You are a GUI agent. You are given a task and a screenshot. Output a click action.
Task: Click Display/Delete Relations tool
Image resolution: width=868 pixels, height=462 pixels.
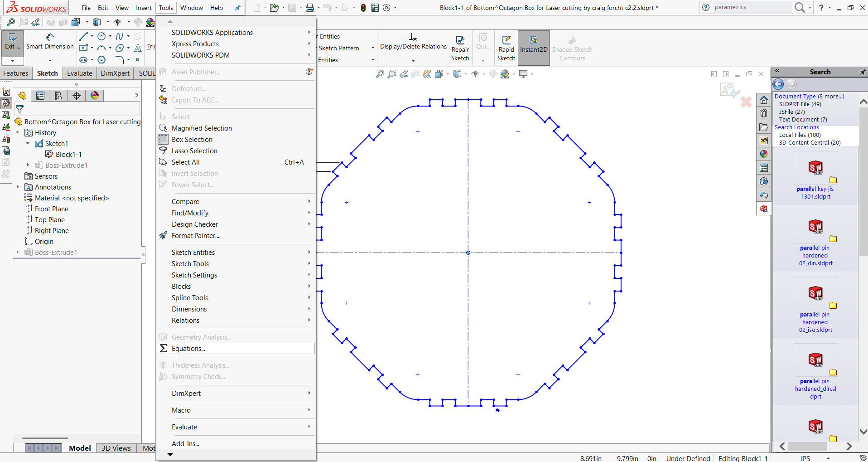(x=413, y=42)
